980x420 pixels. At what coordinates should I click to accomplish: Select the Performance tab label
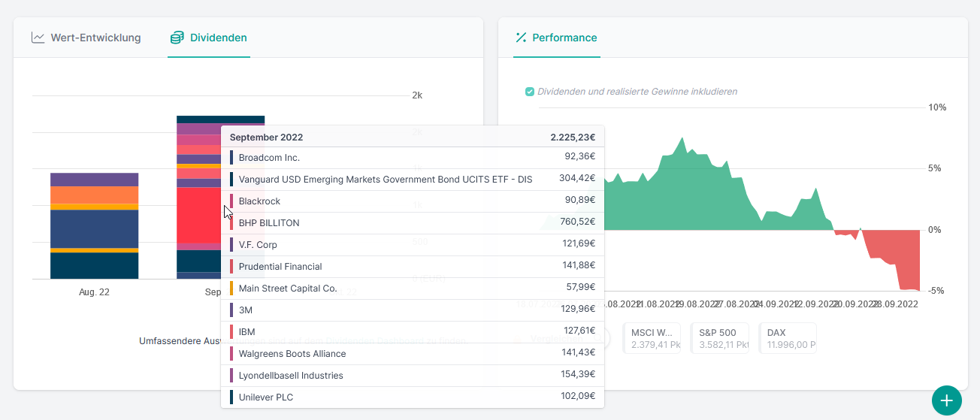tap(564, 38)
